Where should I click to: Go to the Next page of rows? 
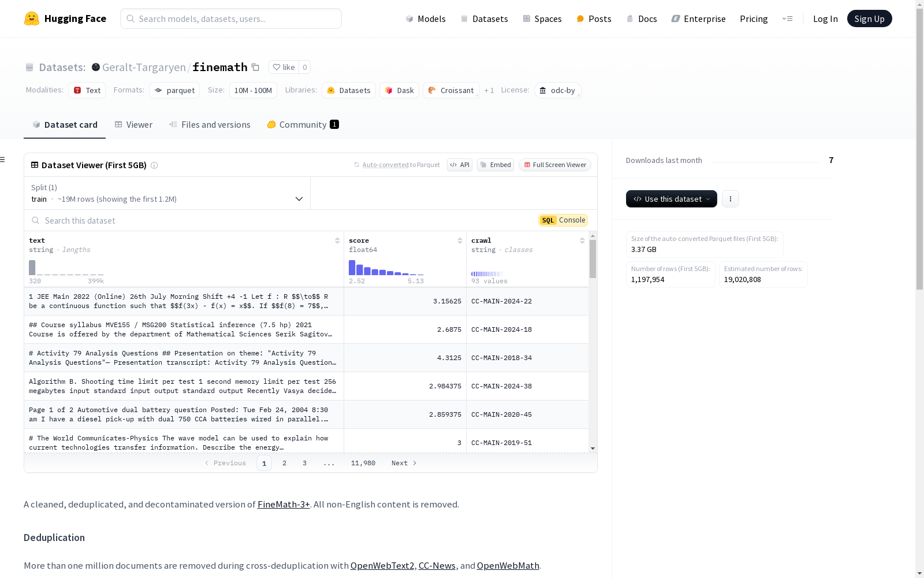404,463
